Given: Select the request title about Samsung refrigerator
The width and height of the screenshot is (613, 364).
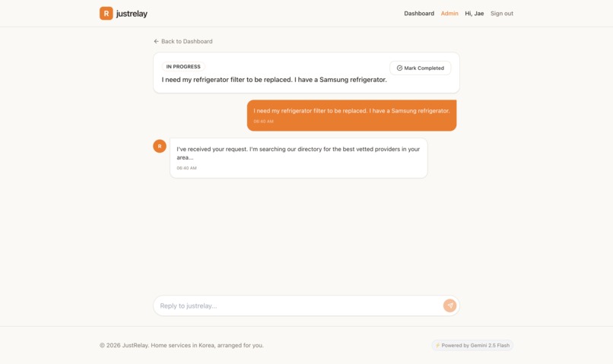Looking at the screenshot, I should 275,80.
